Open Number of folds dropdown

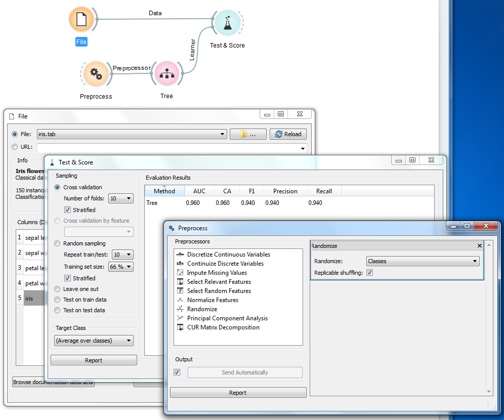coord(121,198)
